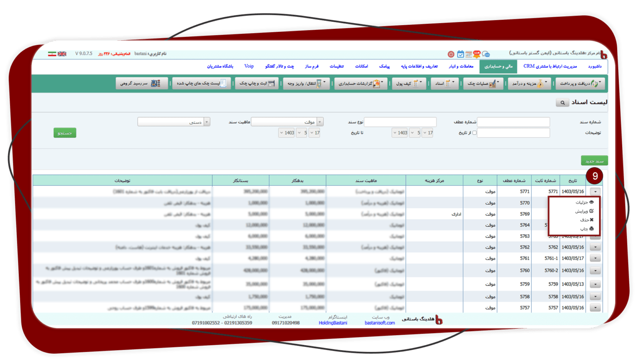
Task: Go to پیامک tab
Action: point(384,67)
